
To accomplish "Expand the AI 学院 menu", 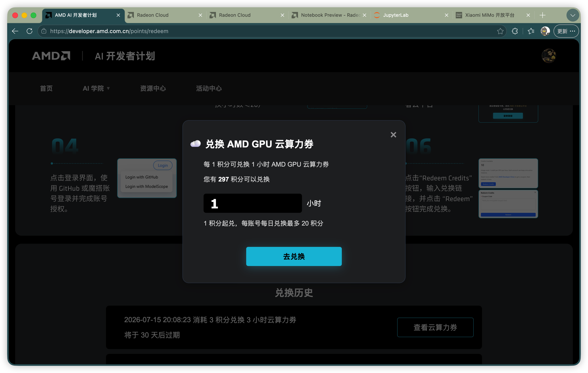I will 96,88.
